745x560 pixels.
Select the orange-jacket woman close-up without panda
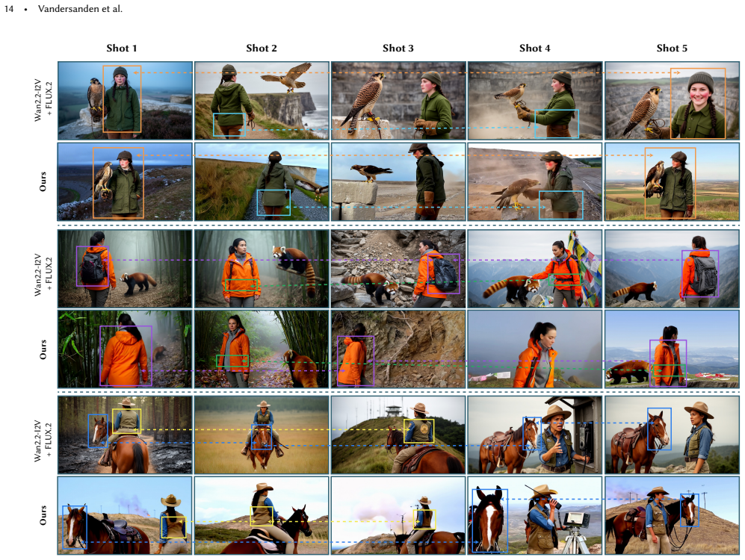click(x=535, y=349)
